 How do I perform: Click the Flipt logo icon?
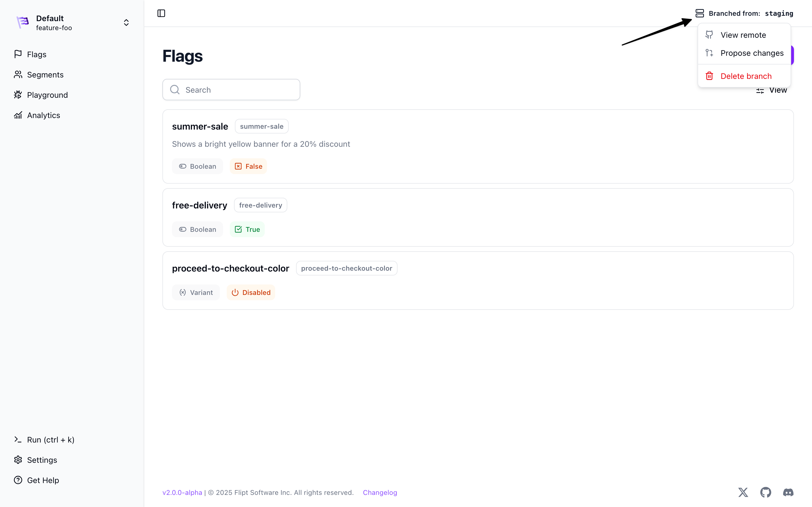23,22
